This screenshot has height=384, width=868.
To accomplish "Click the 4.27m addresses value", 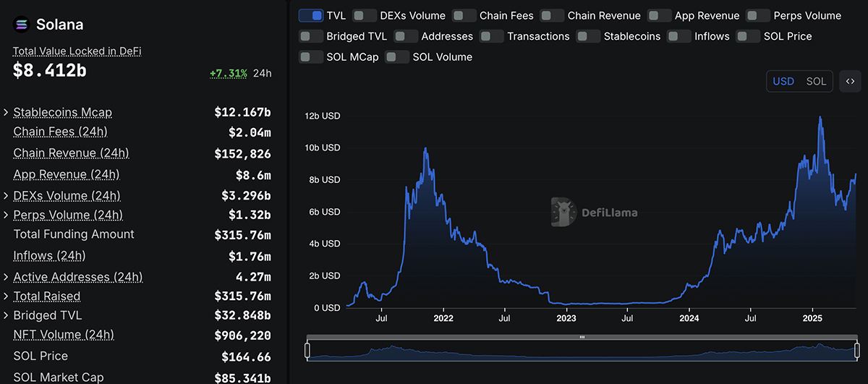I will pos(253,277).
